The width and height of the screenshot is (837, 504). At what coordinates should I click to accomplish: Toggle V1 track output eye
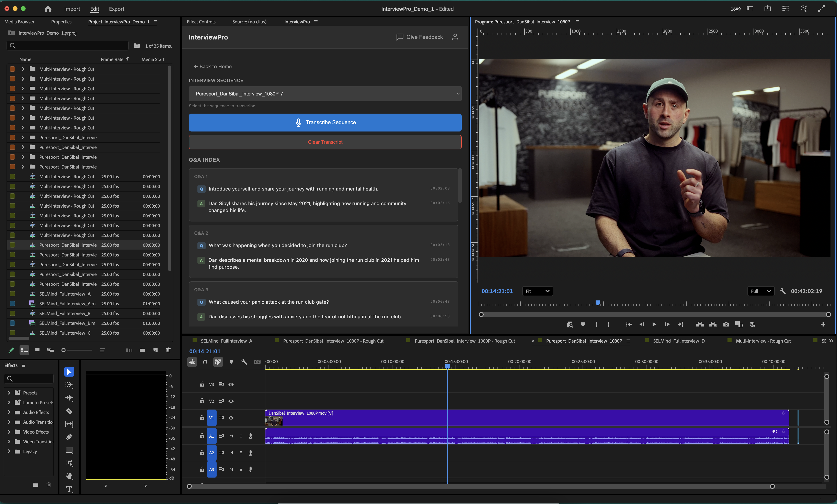click(231, 418)
